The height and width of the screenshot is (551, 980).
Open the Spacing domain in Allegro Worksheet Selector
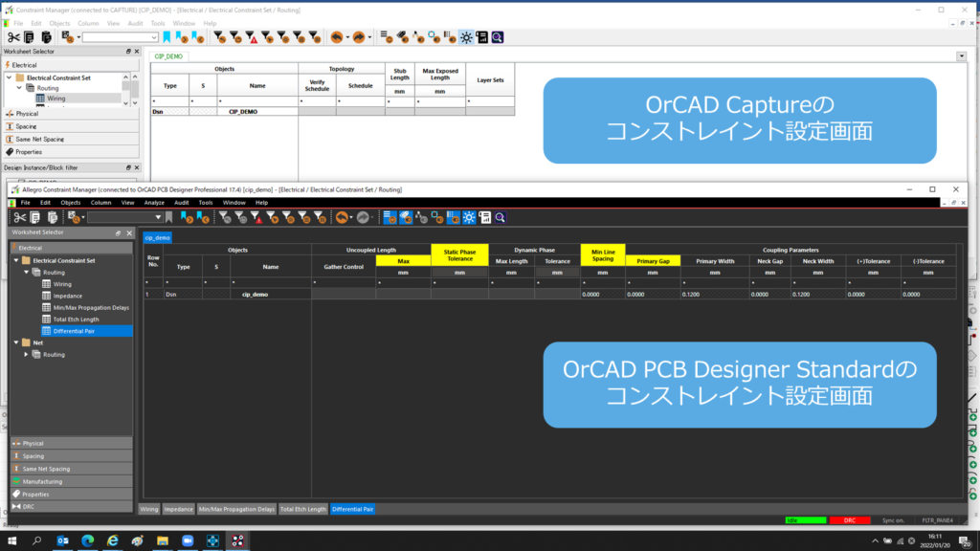[71, 456]
